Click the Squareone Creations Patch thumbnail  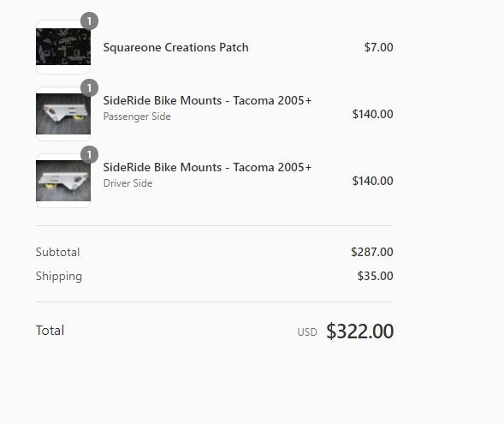(x=63, y=47)
